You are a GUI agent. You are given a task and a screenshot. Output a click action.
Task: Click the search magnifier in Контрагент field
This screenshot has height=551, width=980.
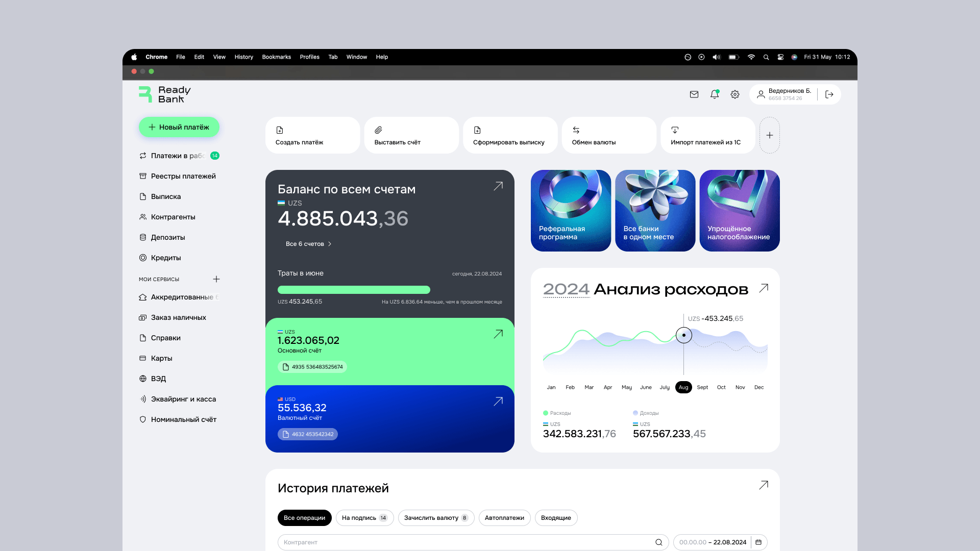coord(659,542)
